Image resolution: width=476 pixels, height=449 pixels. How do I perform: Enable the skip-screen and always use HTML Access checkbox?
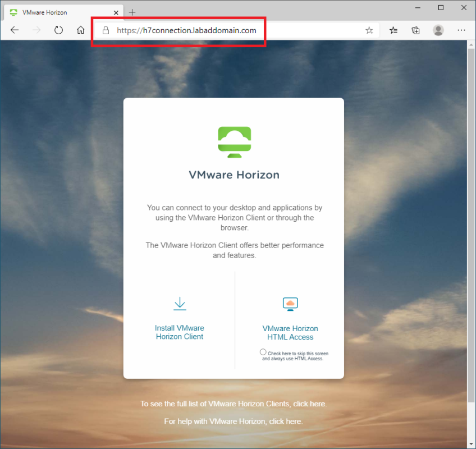pyautogui.click(x=263, y=352)
